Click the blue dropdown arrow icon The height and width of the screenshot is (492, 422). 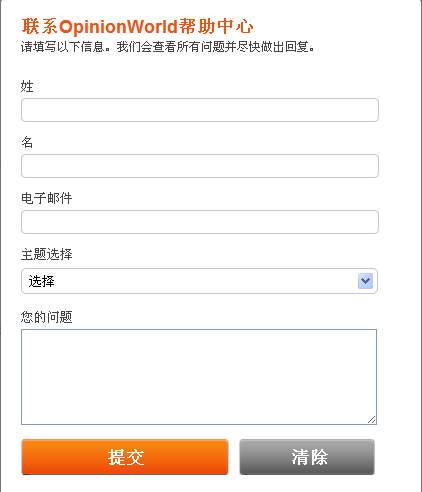coord(365,281)
